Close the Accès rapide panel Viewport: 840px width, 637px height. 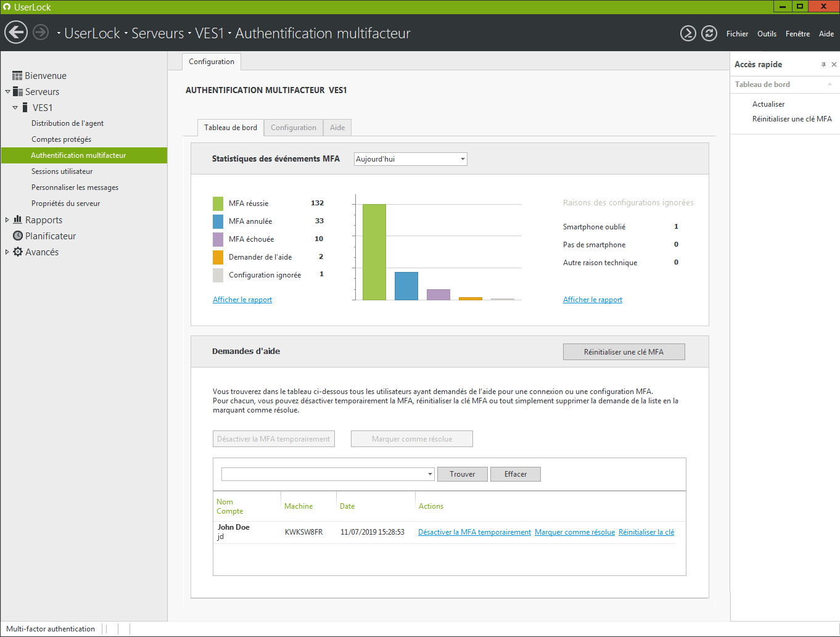point(834,64)
